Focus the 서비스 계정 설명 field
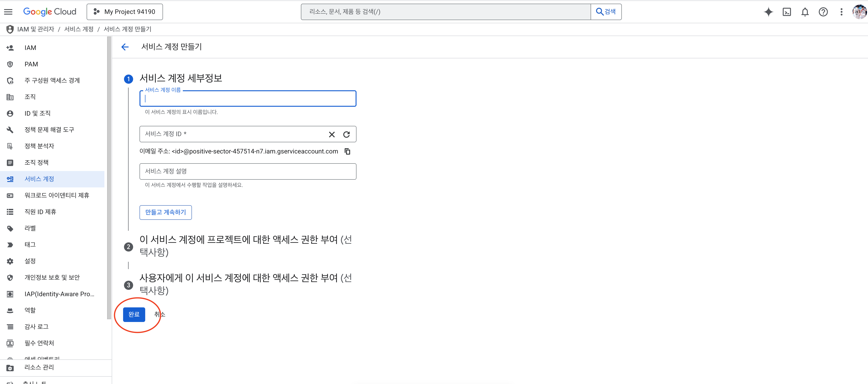 click(248, 172)
